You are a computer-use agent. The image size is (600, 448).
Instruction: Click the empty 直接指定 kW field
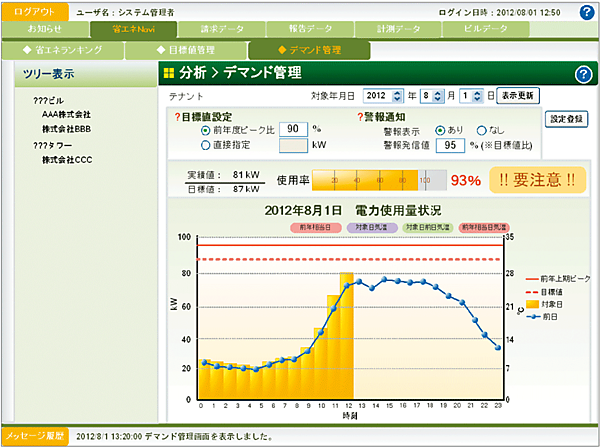(x=293, y=145)
